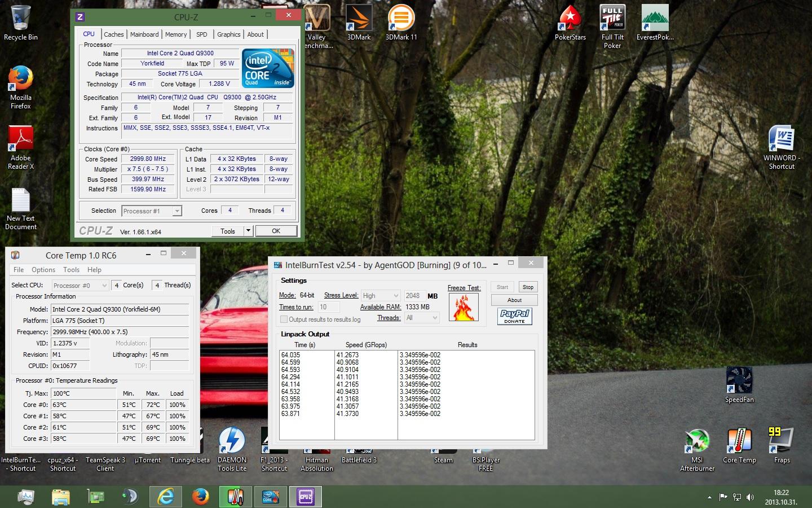This screenshot has height=508, width=812.
Task: Open New Text Document on desktop
Action: [x=21, y=208]
